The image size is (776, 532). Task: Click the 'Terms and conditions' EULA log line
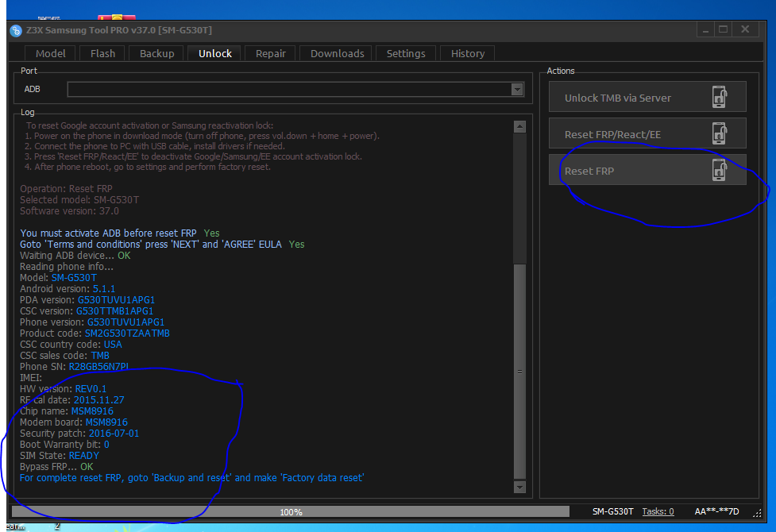(x=162, y=245)
